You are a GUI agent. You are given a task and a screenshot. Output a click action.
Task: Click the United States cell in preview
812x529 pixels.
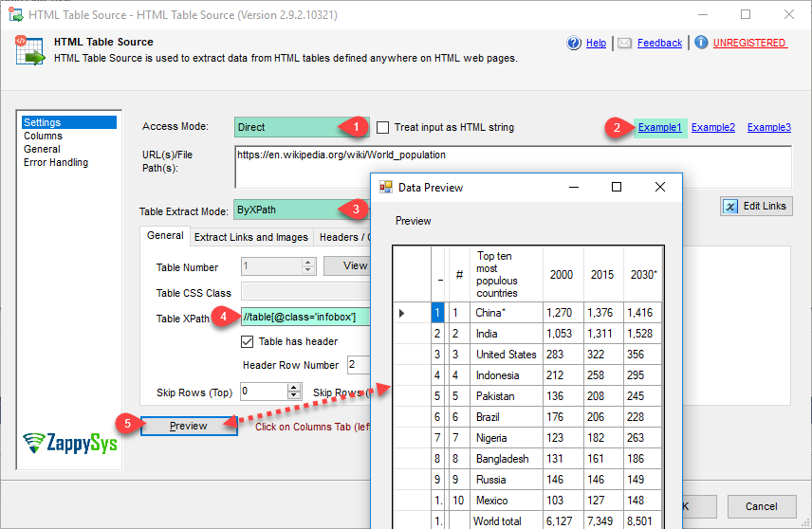coord(507,355)
